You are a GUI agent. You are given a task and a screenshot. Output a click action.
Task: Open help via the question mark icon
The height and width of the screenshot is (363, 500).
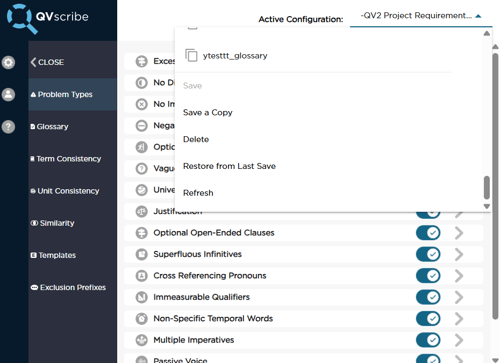click(x=8, y=127)
